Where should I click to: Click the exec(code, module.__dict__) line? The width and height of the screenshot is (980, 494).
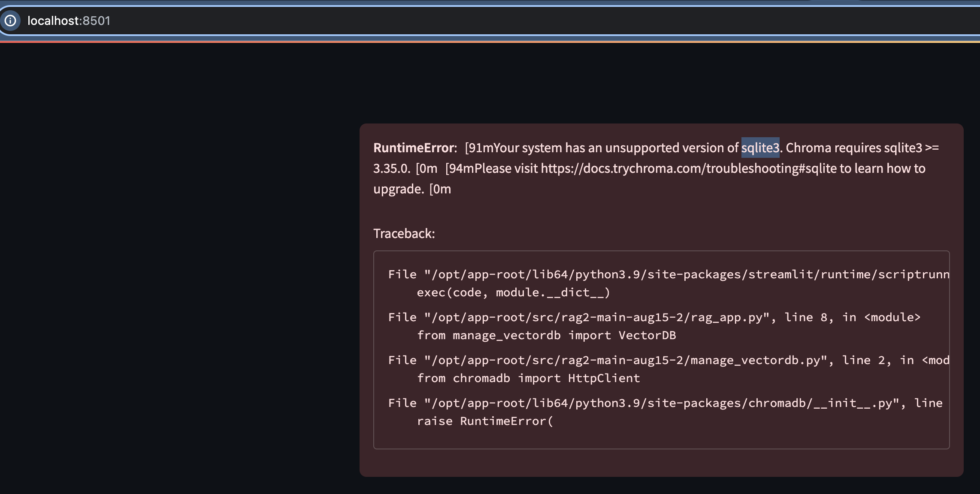point(513,292)
